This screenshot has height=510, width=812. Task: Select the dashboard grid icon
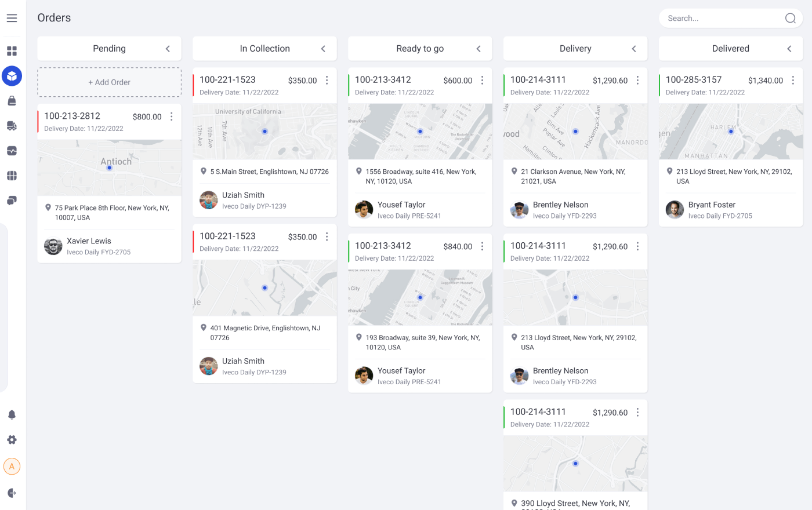(12, 51)
